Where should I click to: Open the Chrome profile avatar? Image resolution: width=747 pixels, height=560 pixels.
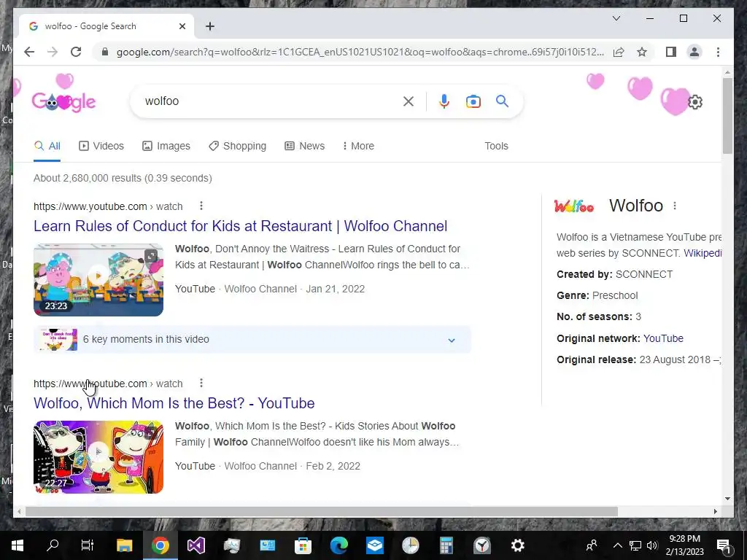click(x=694, y=52)
